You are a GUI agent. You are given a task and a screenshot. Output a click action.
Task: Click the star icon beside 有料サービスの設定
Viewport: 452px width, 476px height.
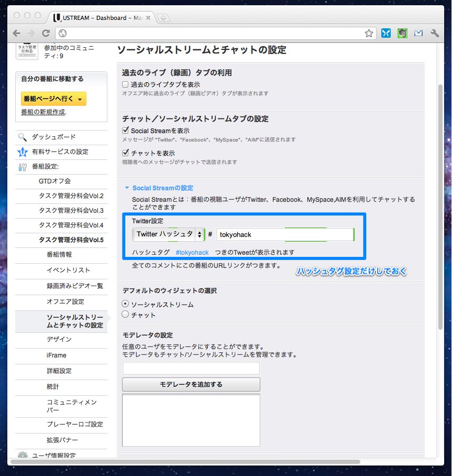(x=23, y=152)
